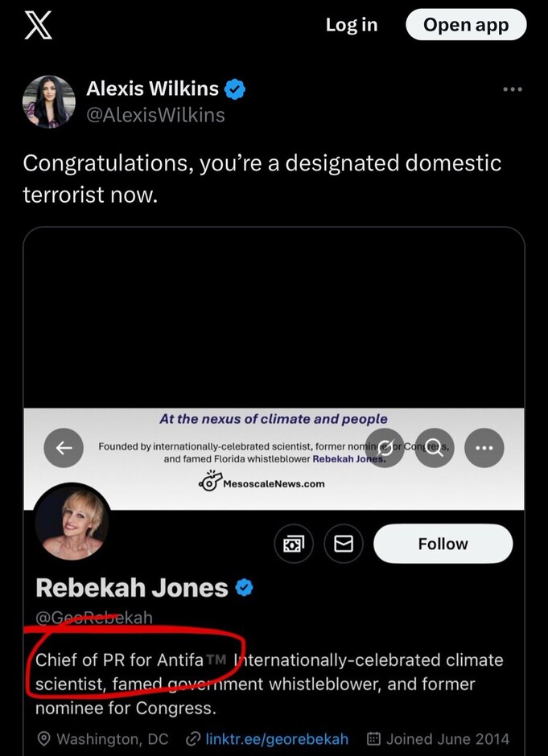Open Alexis Wilkins' profile picture
The image size is (548, 756).
pyautogui.click(x=49, y=102)
